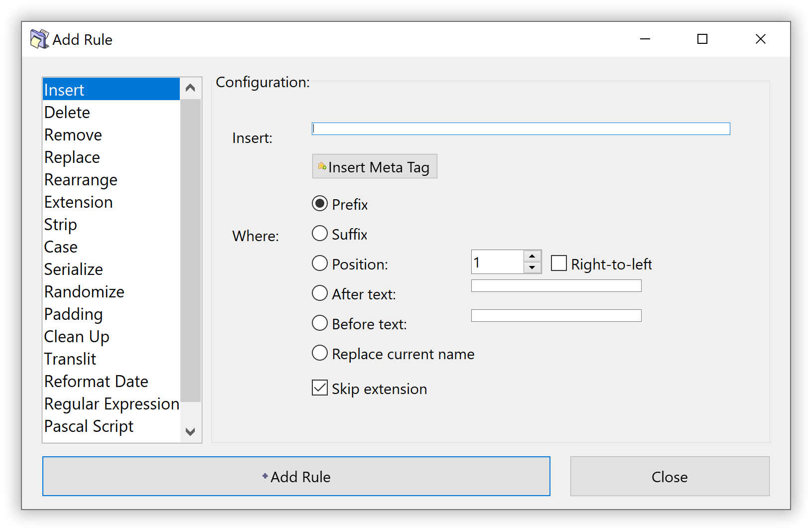Image resolution: width=812 pixels, height=531 pixels.
Task: Enable the Right-to-left checkbox
Action: [x=559, y=264]
